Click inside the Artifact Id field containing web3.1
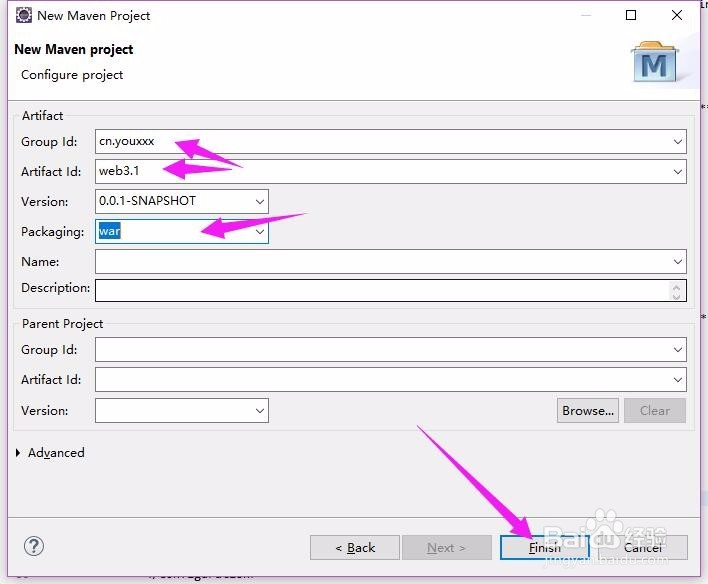The width and height of the screenshot is (708, 584). click(391, 172)
